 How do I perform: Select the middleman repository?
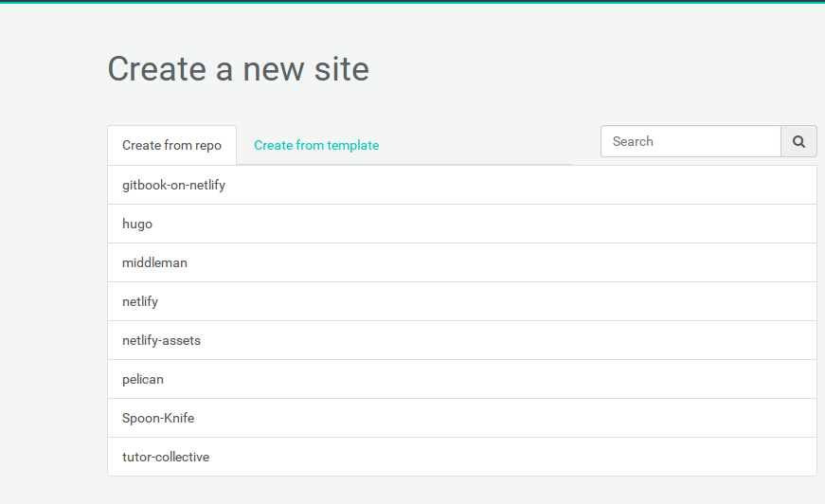coord(462,263)
